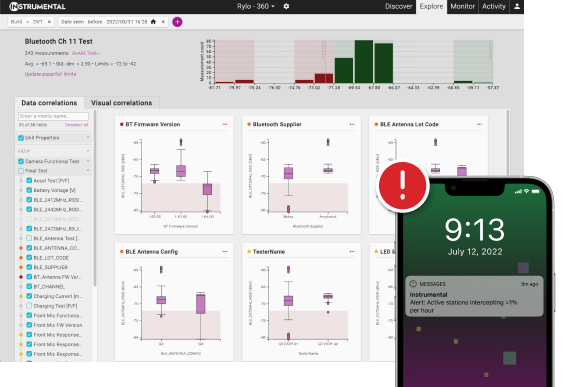562x387 pixels.
Task: Open the settings gear next to Rylo - 360
Action: pyautogui.click(x=286, y=6)
